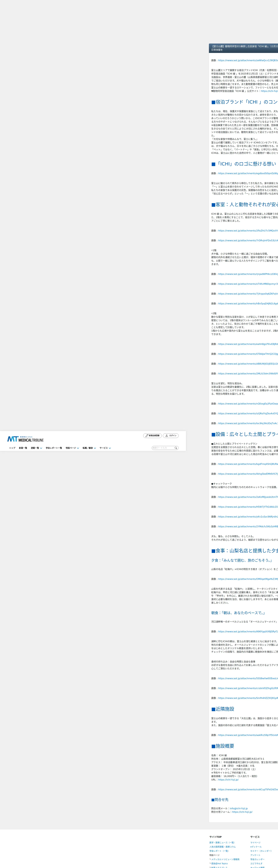The width and height of the screenshot is (278, 868).
Task: Open the image link under 朝食 heading
Action: pyautogui.click(x=248, y=631)
